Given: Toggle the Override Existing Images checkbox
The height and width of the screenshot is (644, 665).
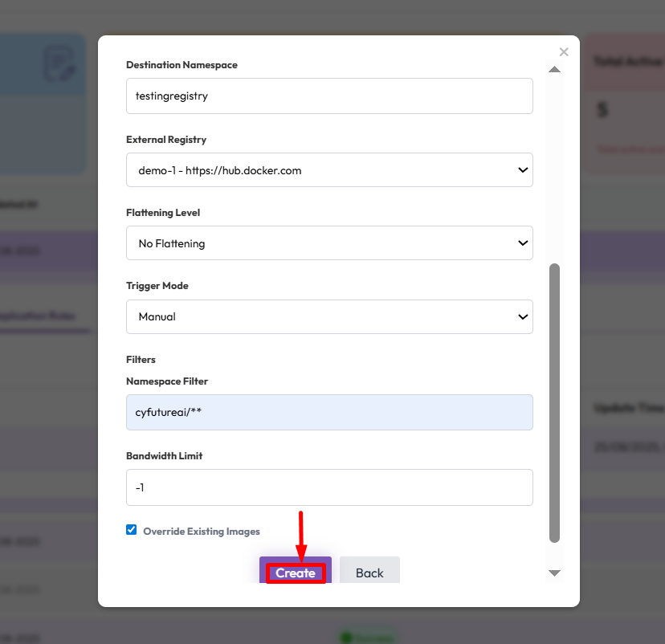Looking at the screenshot, I should tap(132, 530).
